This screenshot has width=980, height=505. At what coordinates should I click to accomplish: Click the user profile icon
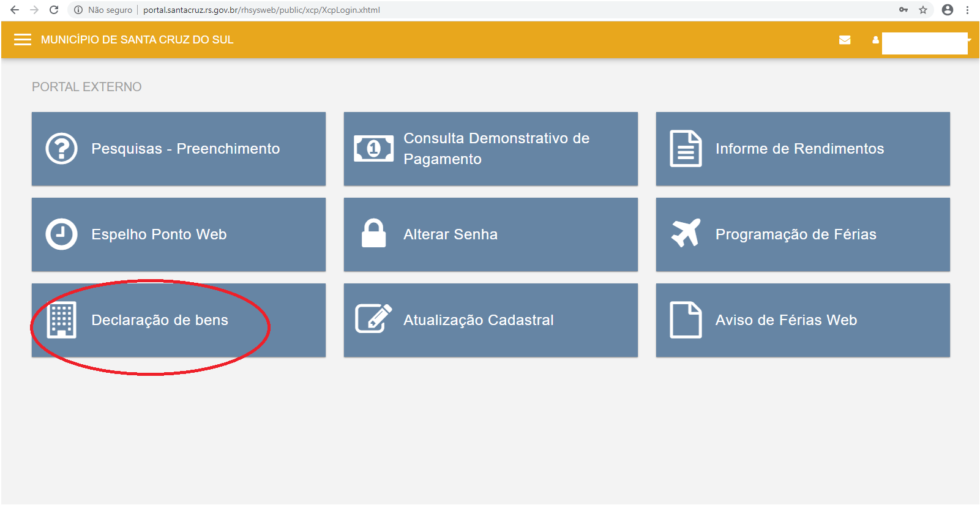pyautogui.click(x=876, y=40)
